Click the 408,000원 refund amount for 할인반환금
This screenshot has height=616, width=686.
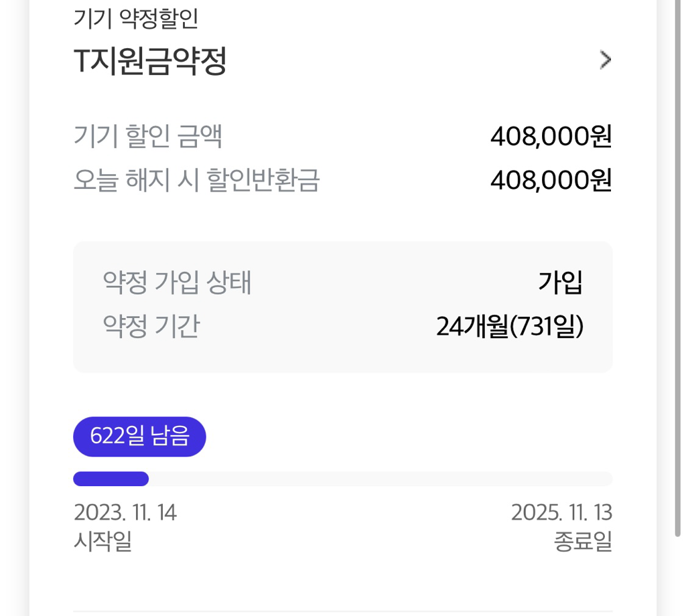[551, 181]
